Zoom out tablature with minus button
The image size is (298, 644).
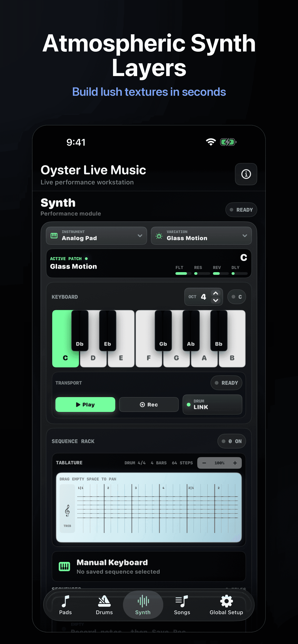point(204,463)
